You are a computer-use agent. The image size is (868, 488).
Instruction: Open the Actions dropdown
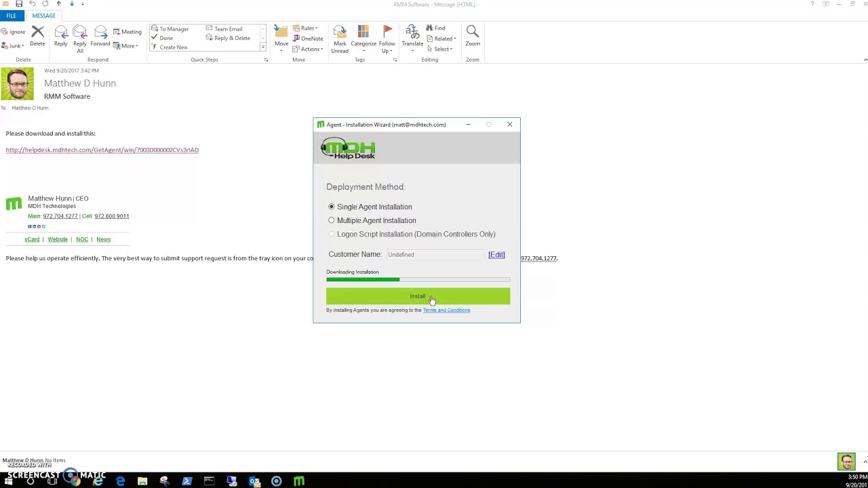coord(308,49)
